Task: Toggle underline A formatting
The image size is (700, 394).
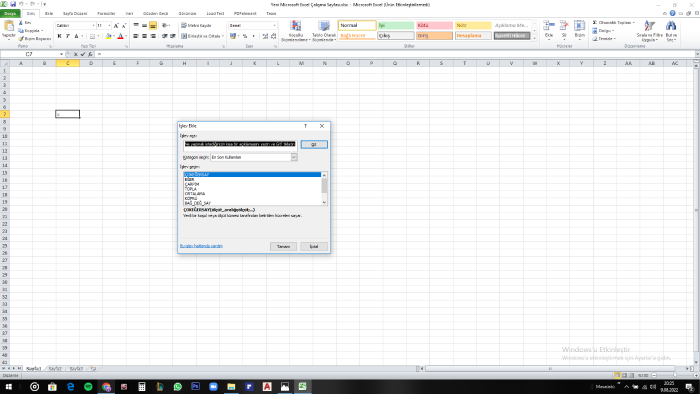Action: point(76,36)
